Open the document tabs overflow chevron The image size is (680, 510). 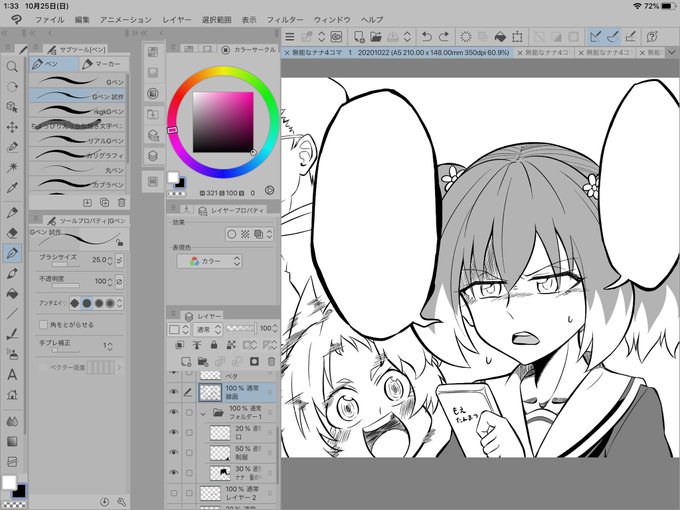coord(671,52)
